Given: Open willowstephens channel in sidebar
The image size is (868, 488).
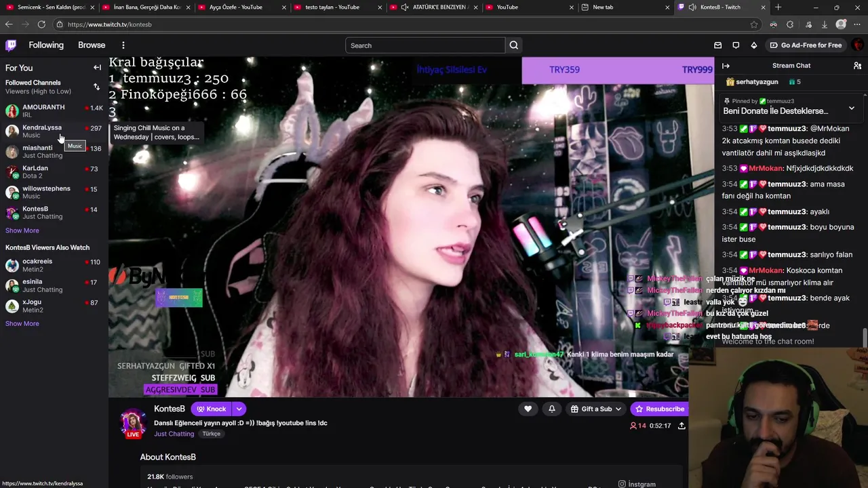Looking at the screenshot, I should (54, 192).
